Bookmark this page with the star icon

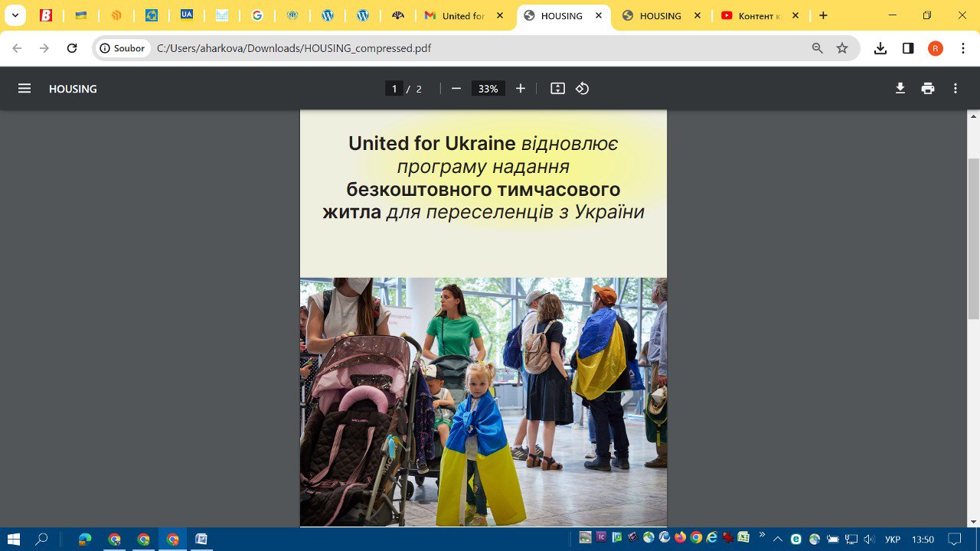(842, 48)
